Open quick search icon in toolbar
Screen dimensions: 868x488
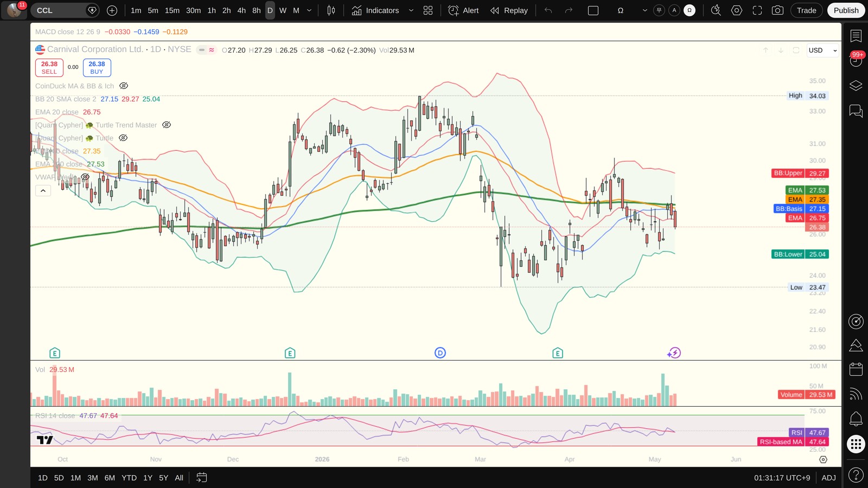click(716, 10)
